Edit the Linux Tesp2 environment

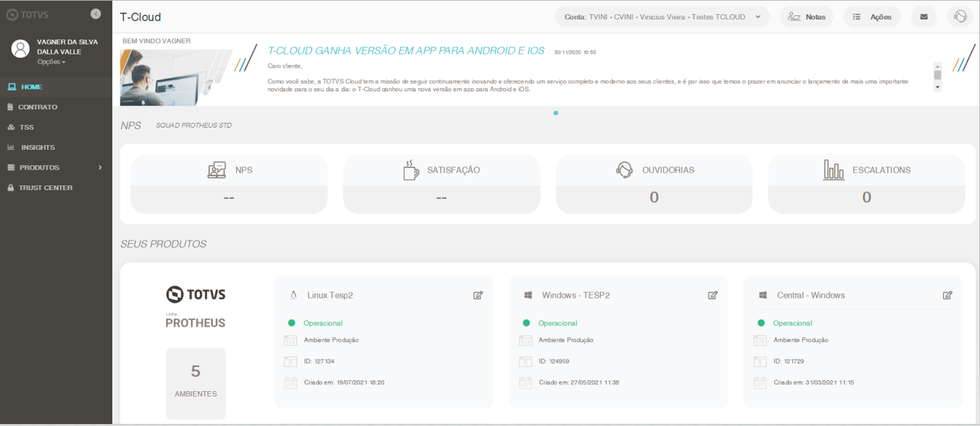click(x=478, y=295)
